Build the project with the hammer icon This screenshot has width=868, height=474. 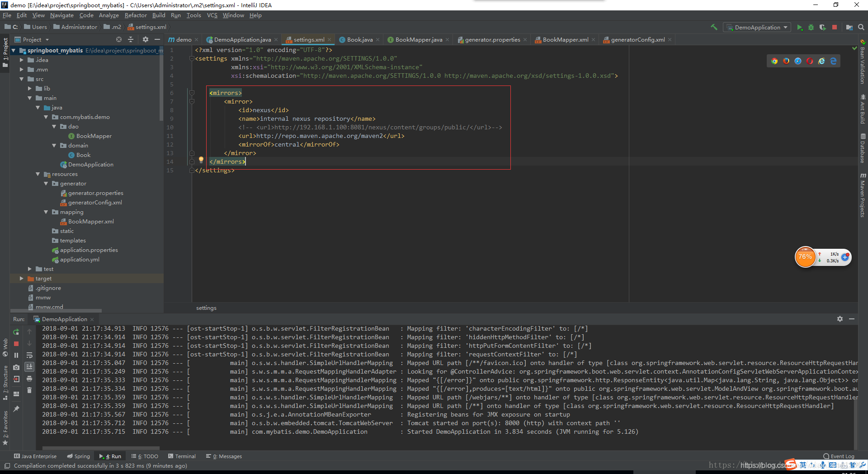(x=714, y=27)
